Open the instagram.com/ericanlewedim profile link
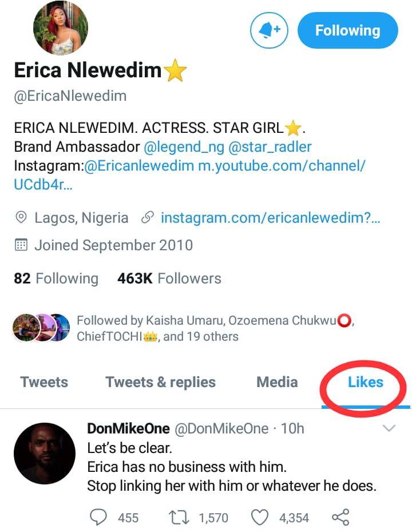Viewport: 412px width, 532px height. point(271,218)
